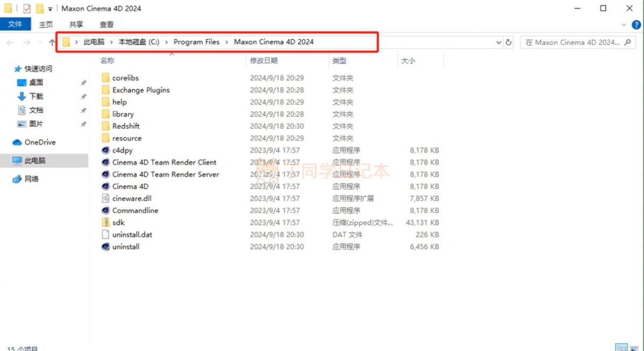
Task: Open the address bar history dropdown
Action: (498, 42)
